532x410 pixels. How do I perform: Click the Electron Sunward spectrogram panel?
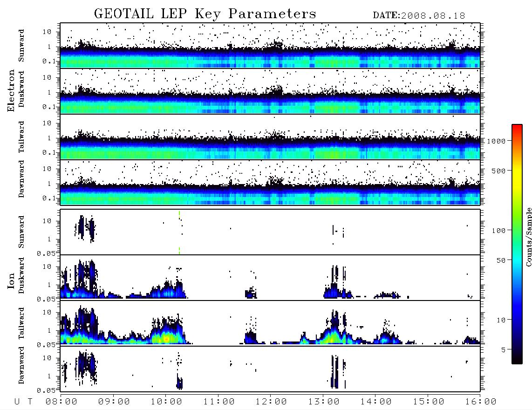pyautogui.click(x=270, y=46)
